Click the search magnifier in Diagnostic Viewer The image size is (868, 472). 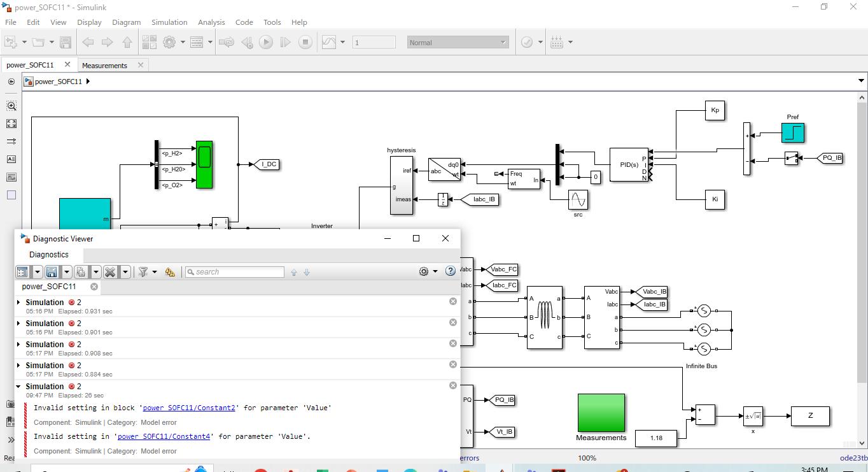pyautogui.click(x=191, y=272)
